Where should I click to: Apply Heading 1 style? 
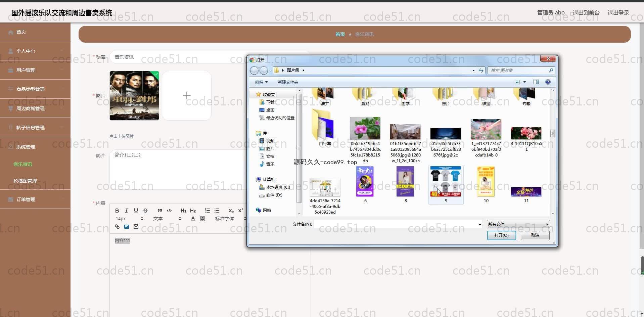[x=183, y=211]
